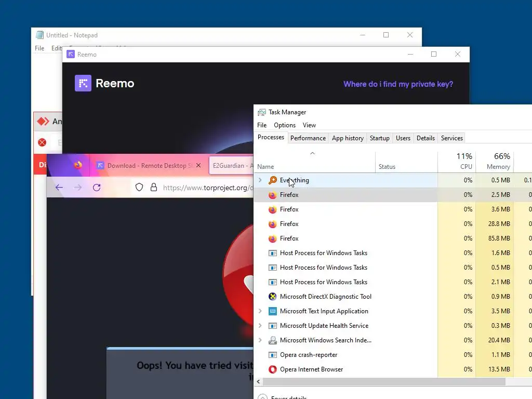Click the Opera crash-reporter icon
The width and height of the screenshot is (532, 399).
pos(272,355)
